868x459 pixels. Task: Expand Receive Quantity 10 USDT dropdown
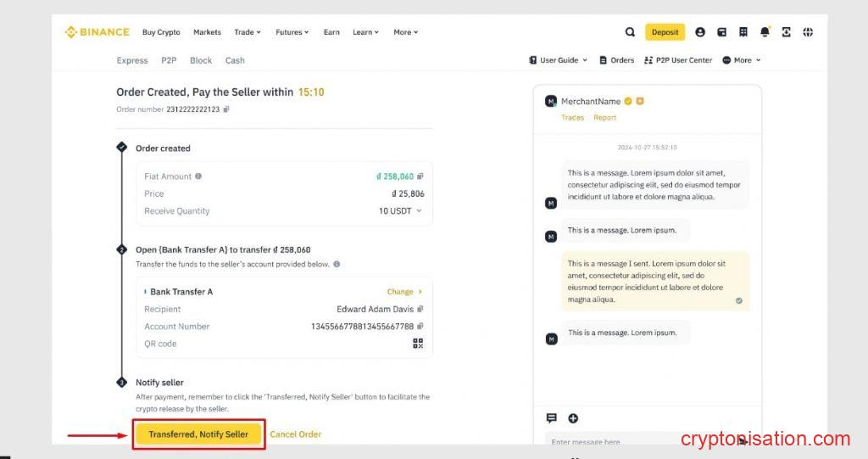point(419,211)
